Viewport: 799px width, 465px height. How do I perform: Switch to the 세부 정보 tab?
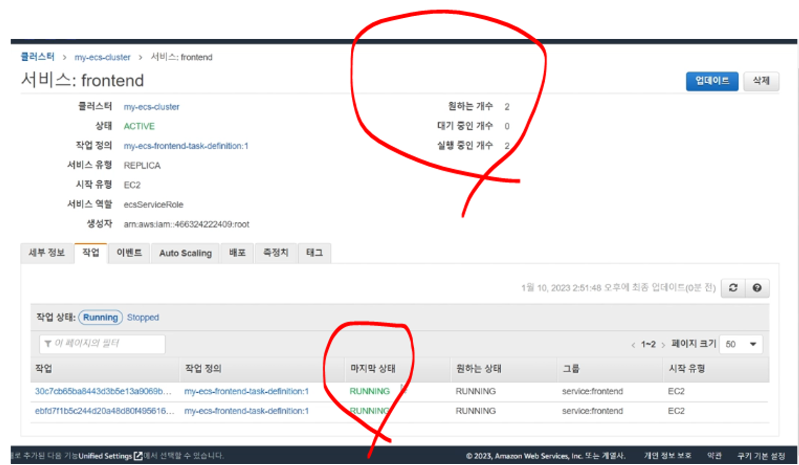47,253
